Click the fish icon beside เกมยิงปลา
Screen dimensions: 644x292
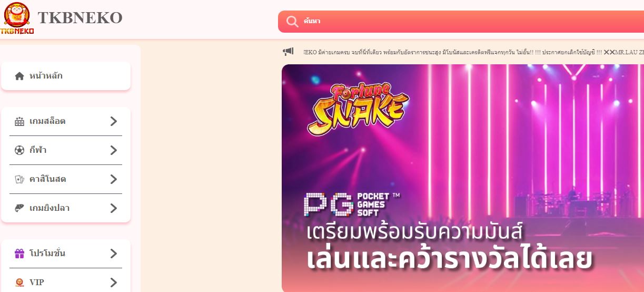coord(19,208)
